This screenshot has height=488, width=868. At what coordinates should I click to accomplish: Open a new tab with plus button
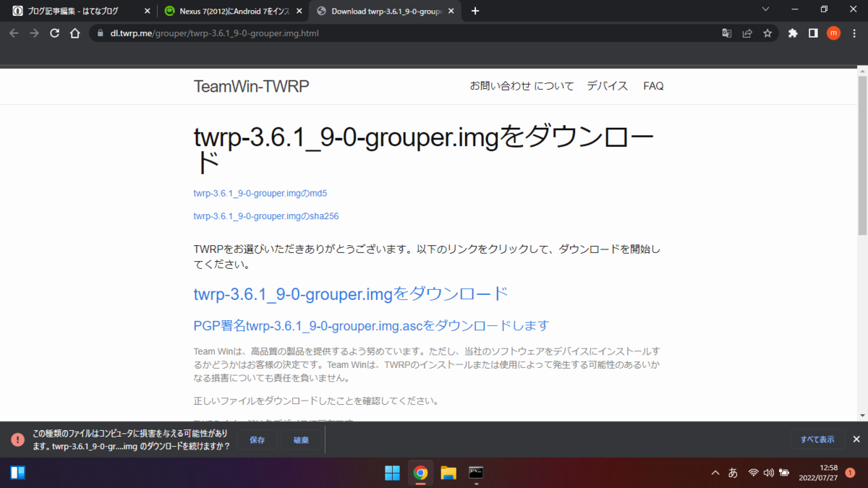(x=475, y=11)
